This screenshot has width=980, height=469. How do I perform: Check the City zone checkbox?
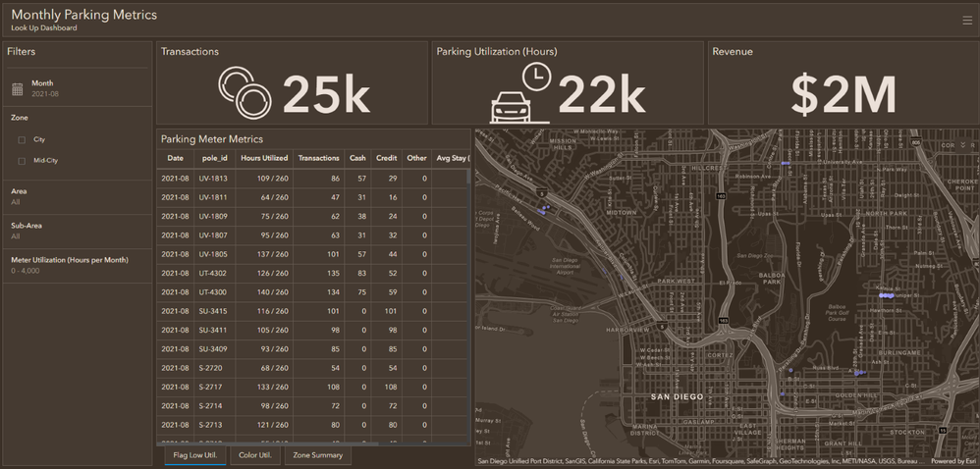22,139
